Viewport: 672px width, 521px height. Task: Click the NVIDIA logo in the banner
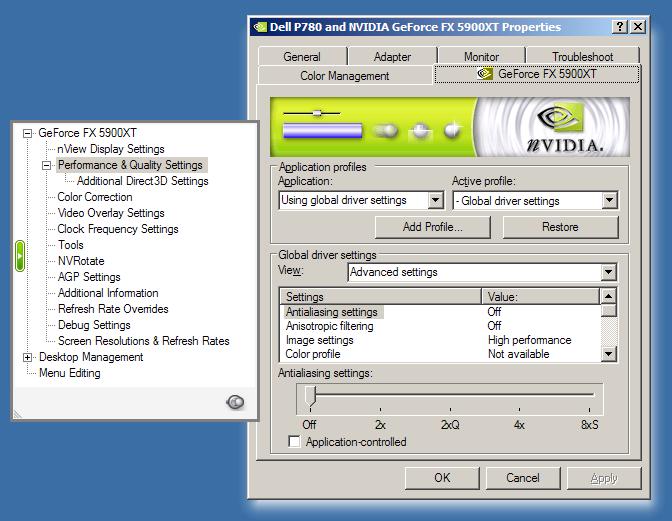coord(564,127)
